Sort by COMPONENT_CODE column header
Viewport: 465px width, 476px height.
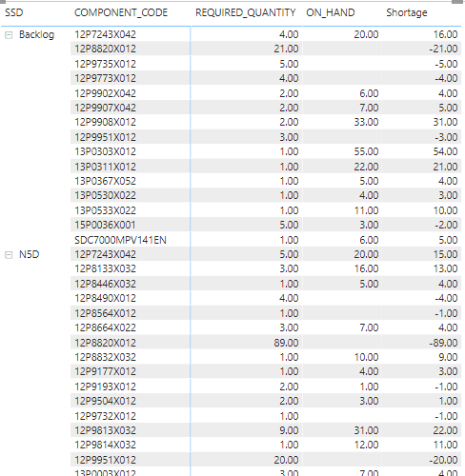[x=121, y=12]
